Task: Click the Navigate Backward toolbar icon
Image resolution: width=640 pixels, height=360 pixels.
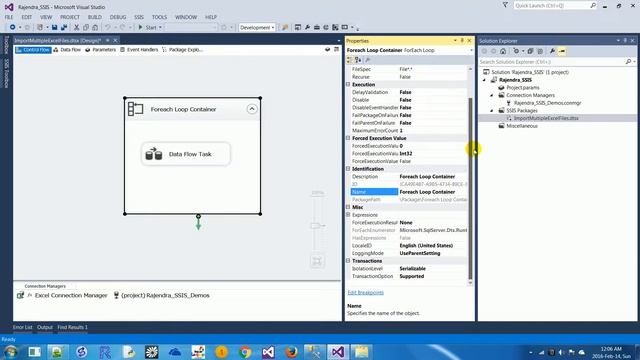Action: 13,27
